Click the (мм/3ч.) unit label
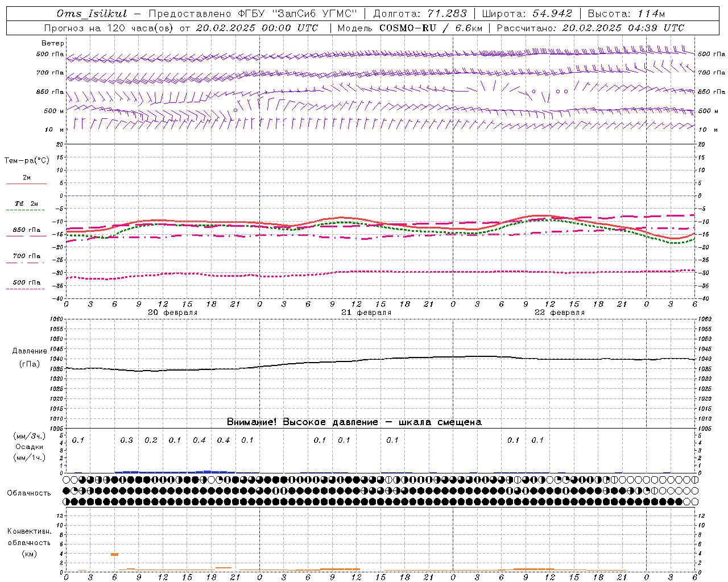 (x=28, y=436)
